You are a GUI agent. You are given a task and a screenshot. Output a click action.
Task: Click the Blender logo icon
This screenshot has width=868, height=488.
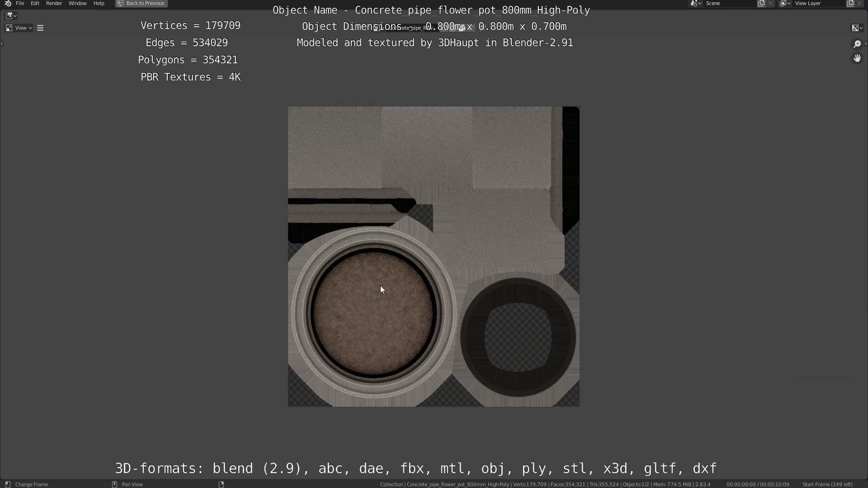coord(8,3)
